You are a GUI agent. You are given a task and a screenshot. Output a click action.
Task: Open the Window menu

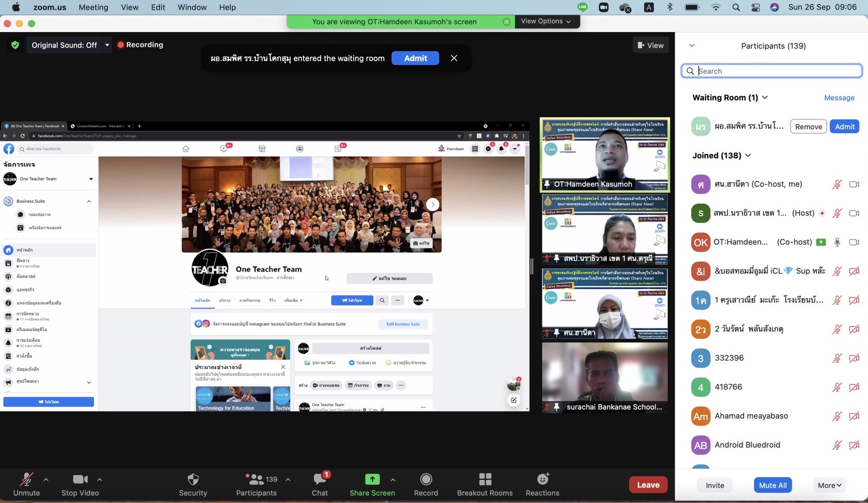(x=192, y=7)
